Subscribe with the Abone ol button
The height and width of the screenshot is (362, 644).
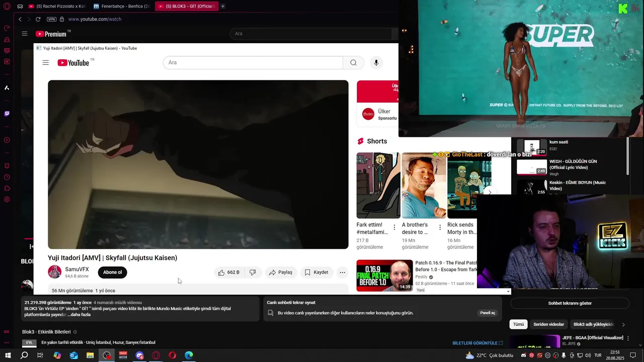pyautogui.click(x=112, y=273)
